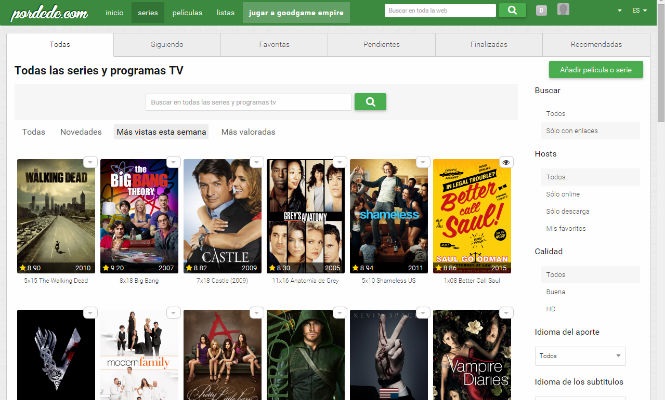This screenshot has height=400, width=665.
Task: Open the Castle poster
Action: tap(222, 216)
